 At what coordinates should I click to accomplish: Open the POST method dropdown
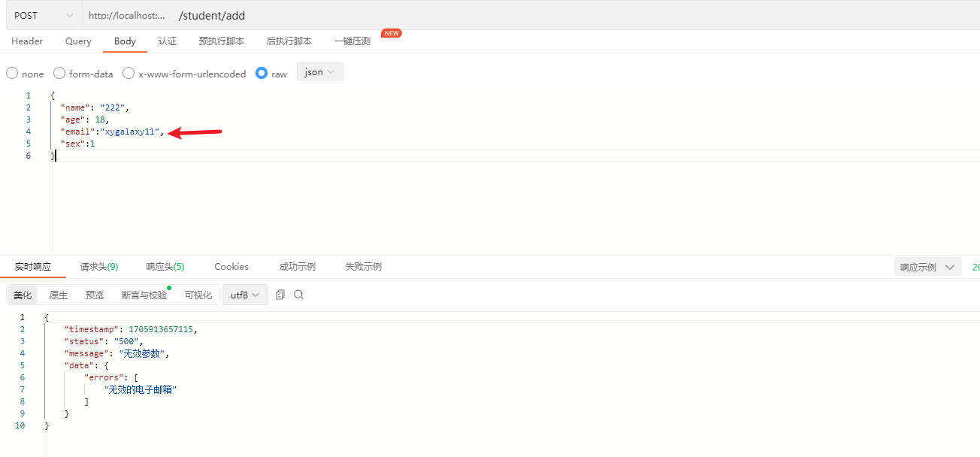click(44, 15)
